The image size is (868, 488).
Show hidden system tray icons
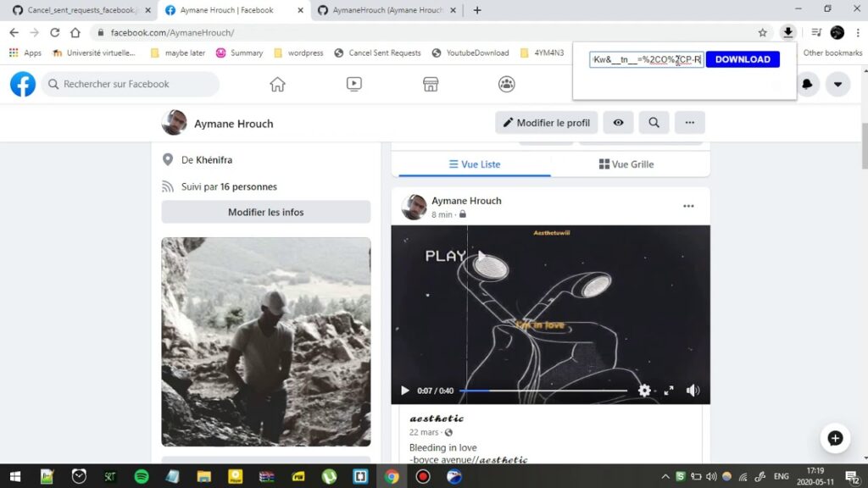pos(665,476)
